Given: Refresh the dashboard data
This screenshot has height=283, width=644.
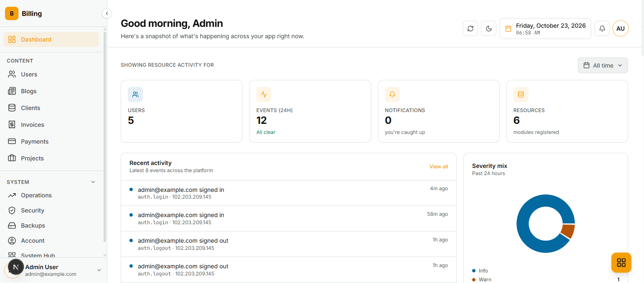Looking at the screenshot, I should [470, 29].
